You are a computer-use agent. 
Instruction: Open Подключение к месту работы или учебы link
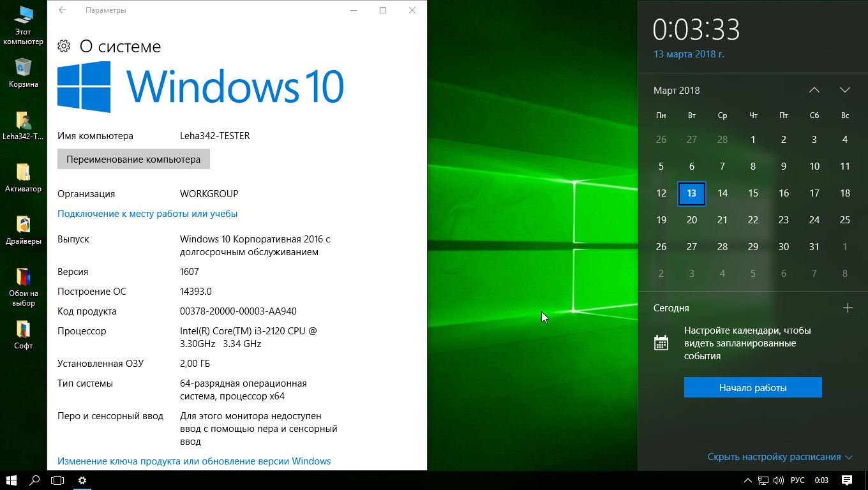click(147, 214)
